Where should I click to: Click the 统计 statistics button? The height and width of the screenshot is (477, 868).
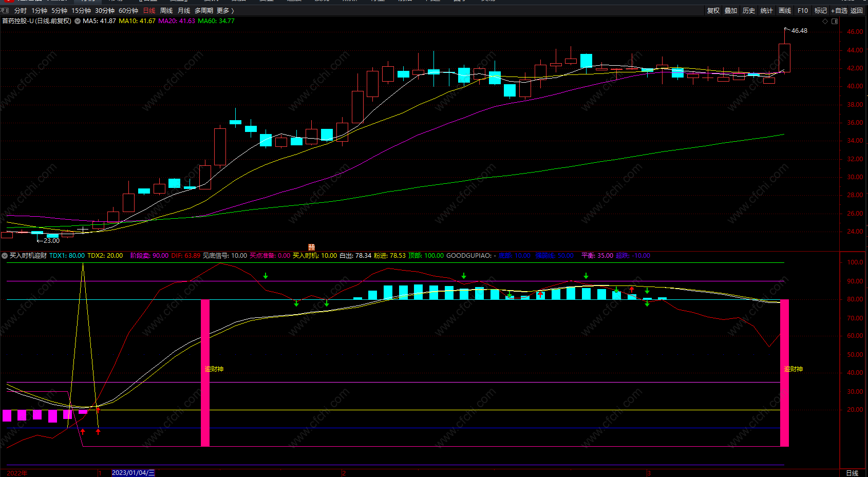pyautogui.click(x=767, y=11)
